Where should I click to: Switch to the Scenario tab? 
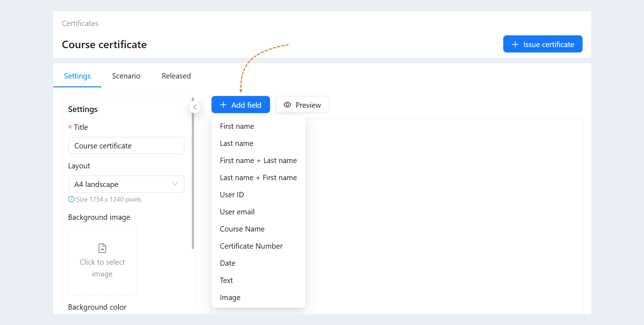point(126,76)
